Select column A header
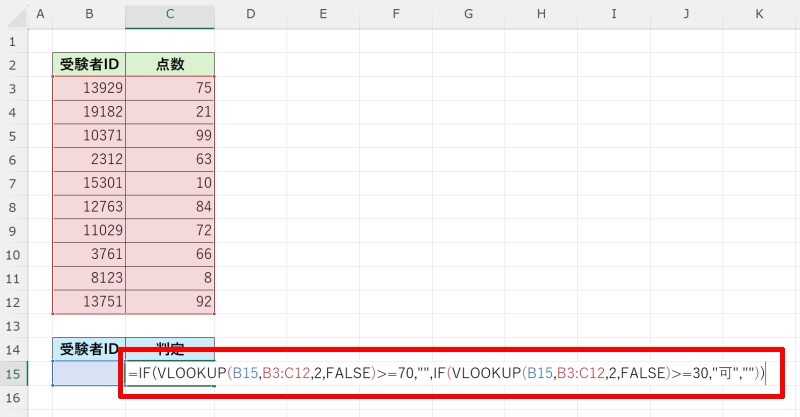 coord(40,14)
